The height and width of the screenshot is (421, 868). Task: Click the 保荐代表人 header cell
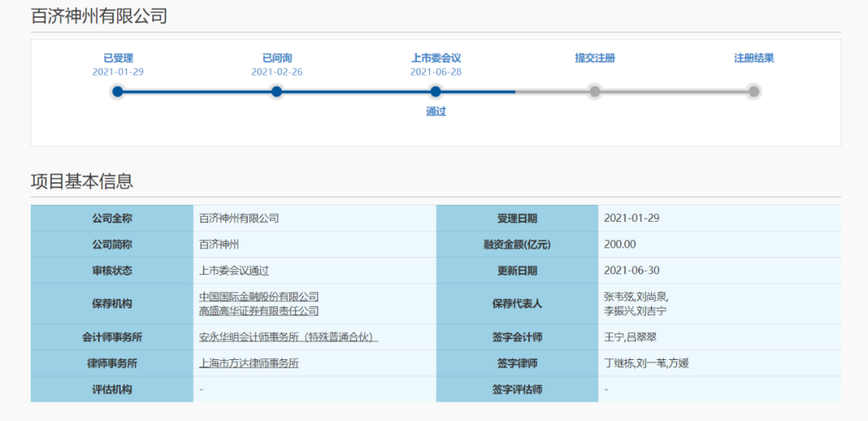coord(517,304)
